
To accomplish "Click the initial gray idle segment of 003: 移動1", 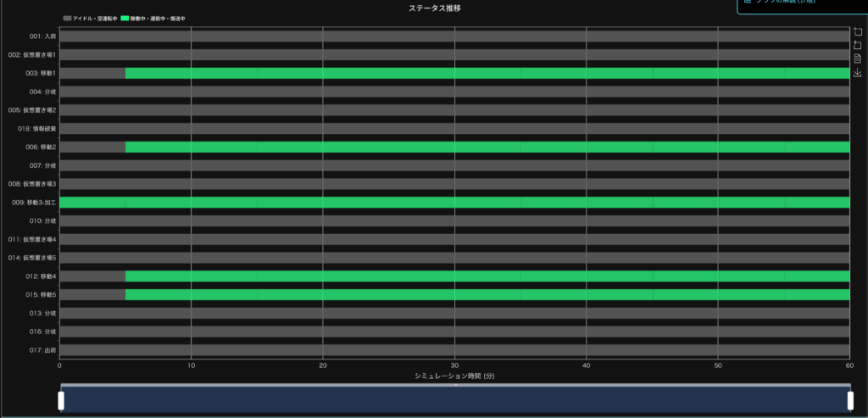I will 92,74.
